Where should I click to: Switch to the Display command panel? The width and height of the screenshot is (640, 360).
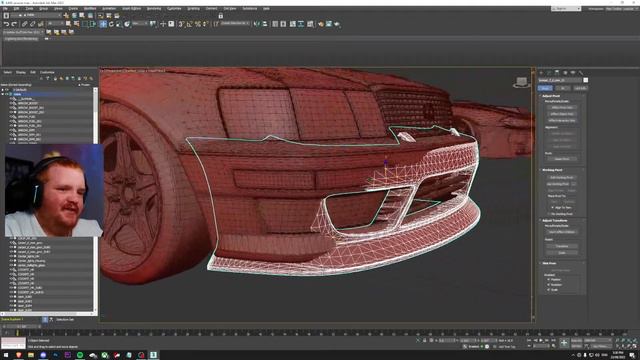(x=573, y=73)
